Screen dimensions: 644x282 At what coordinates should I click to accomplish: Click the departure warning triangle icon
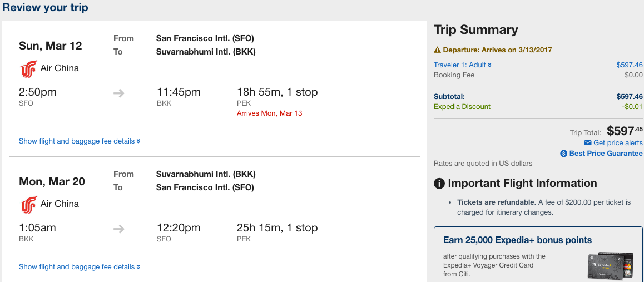pyautogui.click(x=437, y=50)
